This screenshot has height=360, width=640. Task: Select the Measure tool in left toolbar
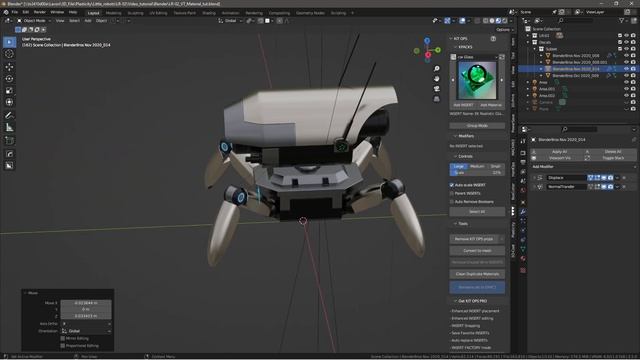(9, 127)
